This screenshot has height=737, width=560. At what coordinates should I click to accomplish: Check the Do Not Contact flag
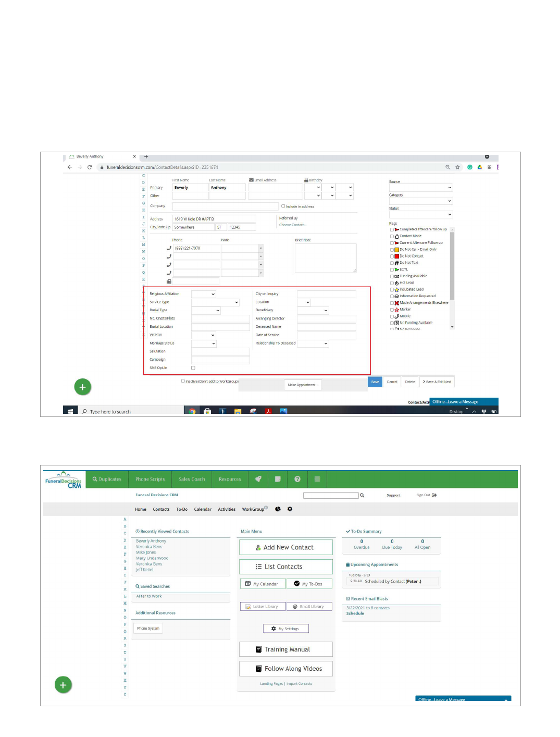pyautogui.click(x=392, y=256)
